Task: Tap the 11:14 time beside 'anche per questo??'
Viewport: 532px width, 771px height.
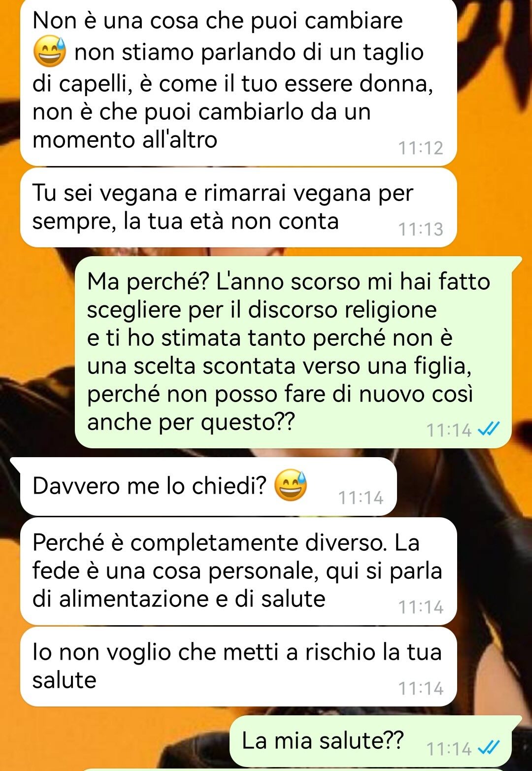Action: [x=449, y=430]
